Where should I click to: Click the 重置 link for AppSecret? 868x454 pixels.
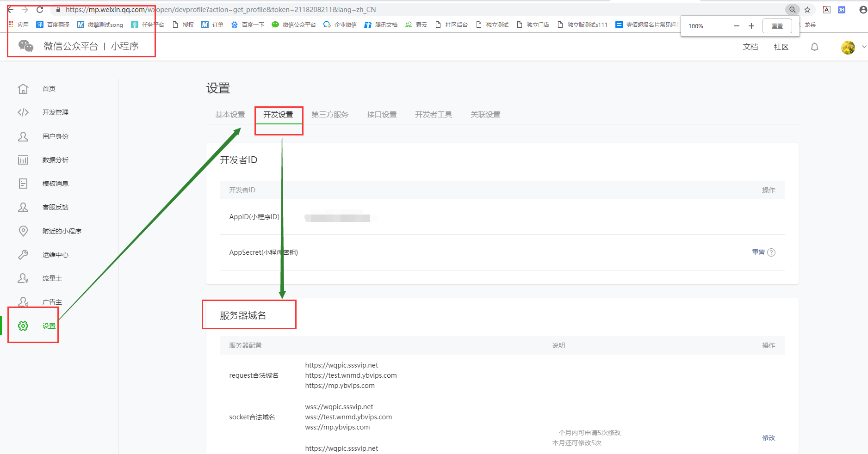tap(758, 252)
